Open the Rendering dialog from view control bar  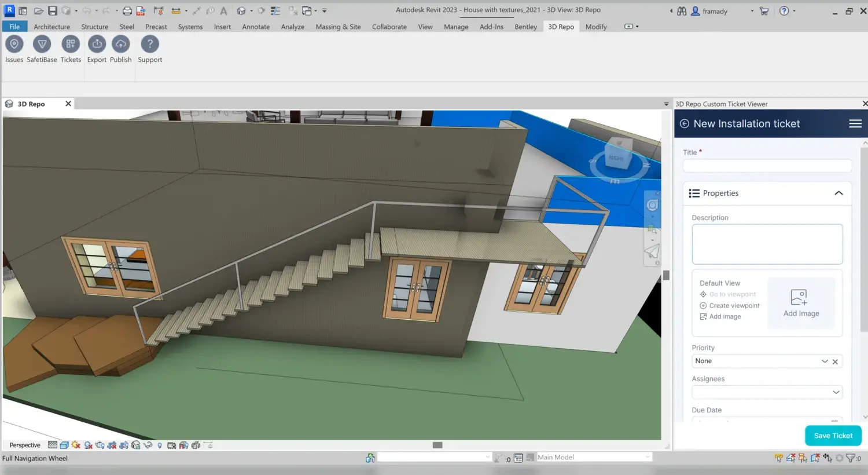100,445
